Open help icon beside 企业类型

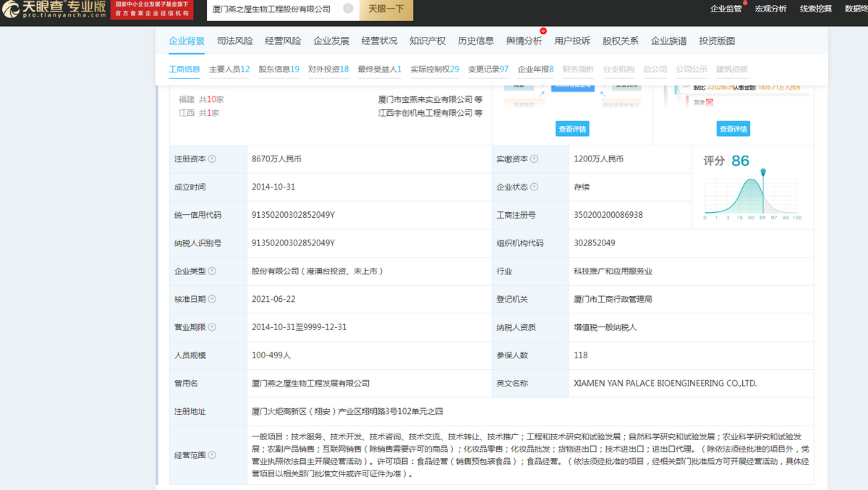click(212, 271)
